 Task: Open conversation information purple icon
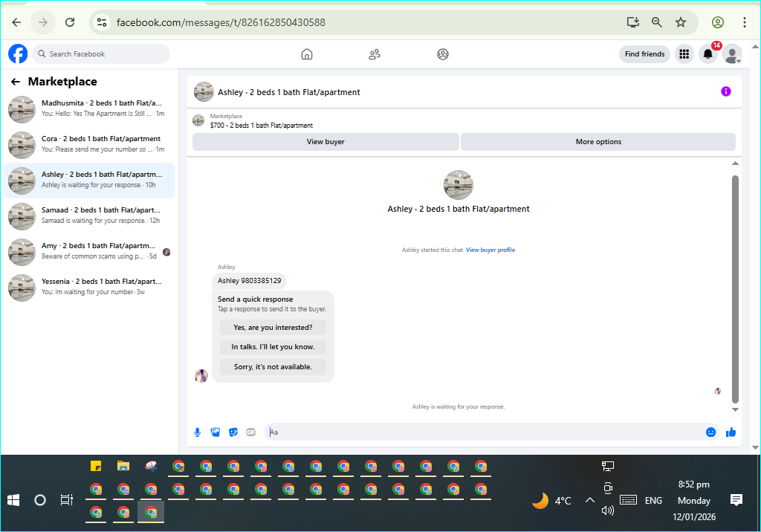(x=726, y=91)
